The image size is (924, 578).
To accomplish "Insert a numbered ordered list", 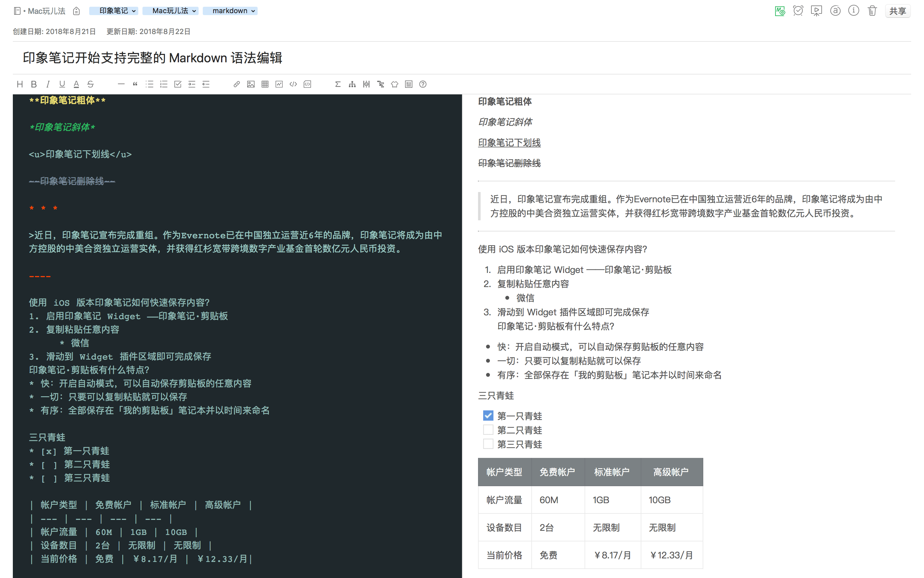I will pos(163,84).
